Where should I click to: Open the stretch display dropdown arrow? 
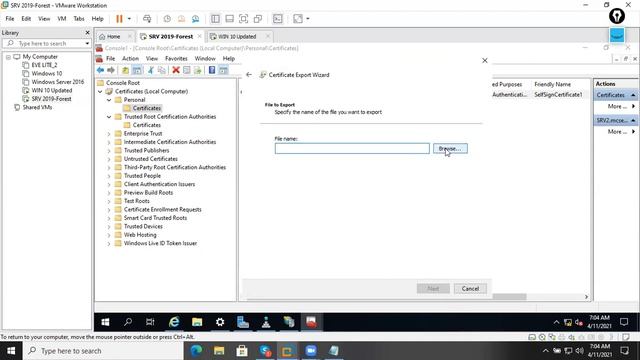308,19
